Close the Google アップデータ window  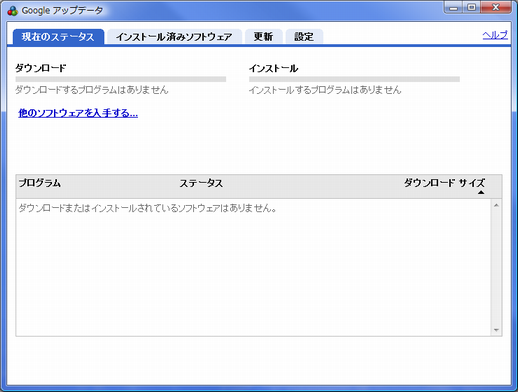pos(496,8)
